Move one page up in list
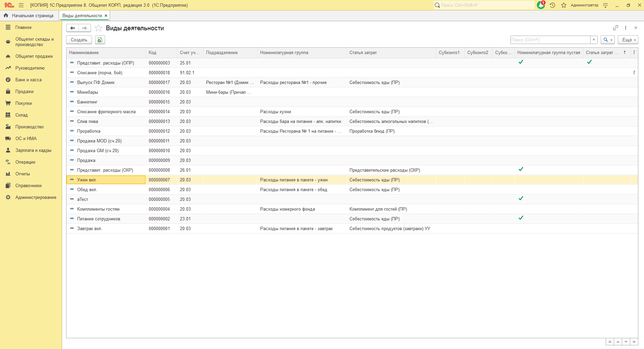 pos(618,342)
